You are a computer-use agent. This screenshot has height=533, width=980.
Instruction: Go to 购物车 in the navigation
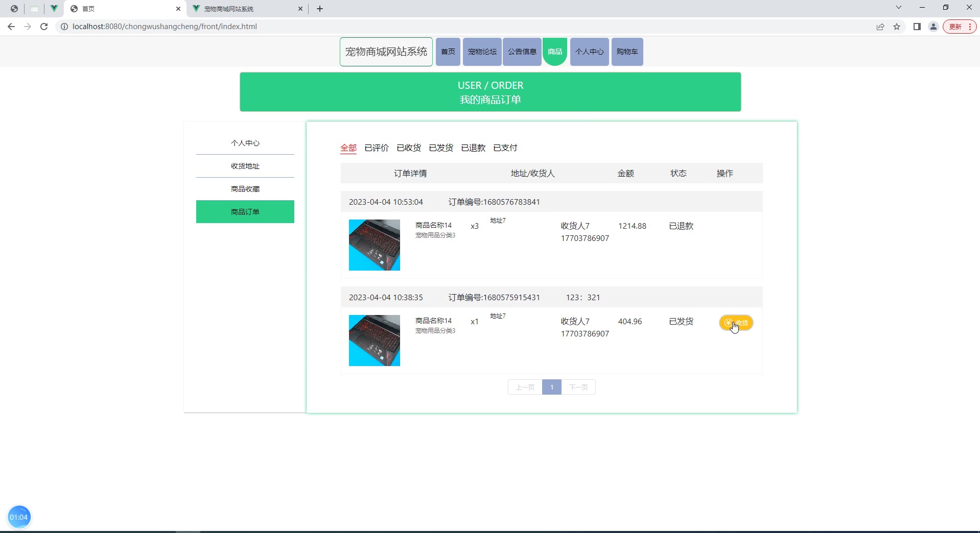[x=627, y=52]
